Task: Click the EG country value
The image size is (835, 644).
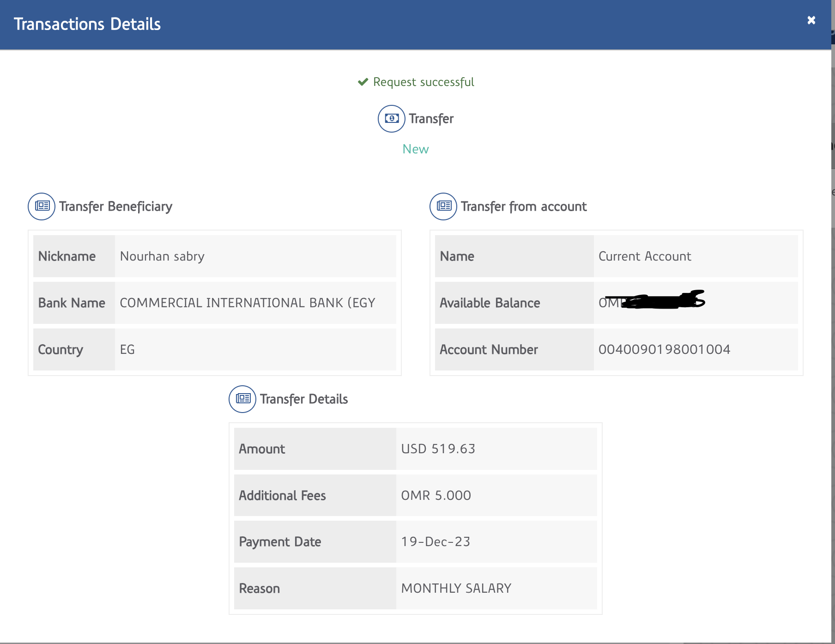Action: 127,350
